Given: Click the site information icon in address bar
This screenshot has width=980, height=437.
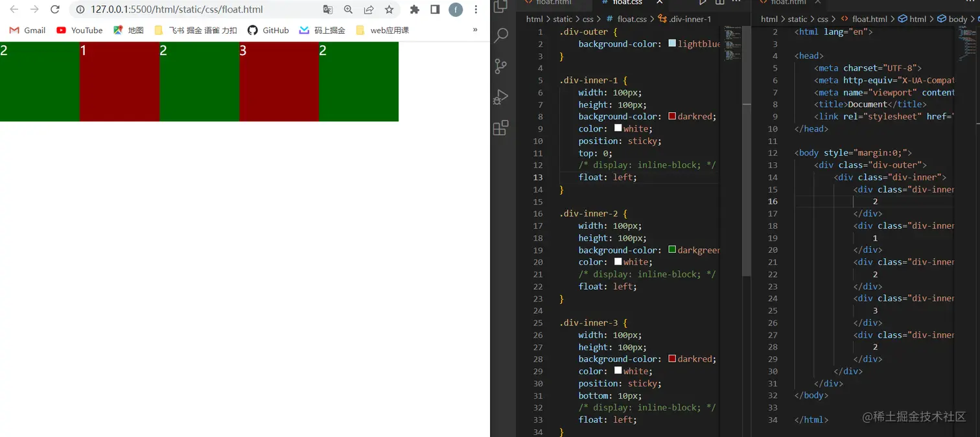Looking at the screenshot, I should (x=80, y=10).
